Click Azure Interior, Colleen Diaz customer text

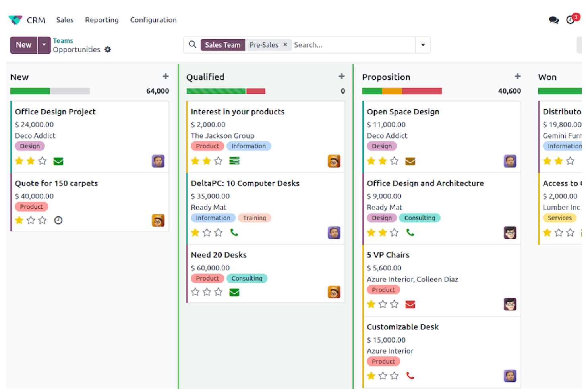(412, 279)
